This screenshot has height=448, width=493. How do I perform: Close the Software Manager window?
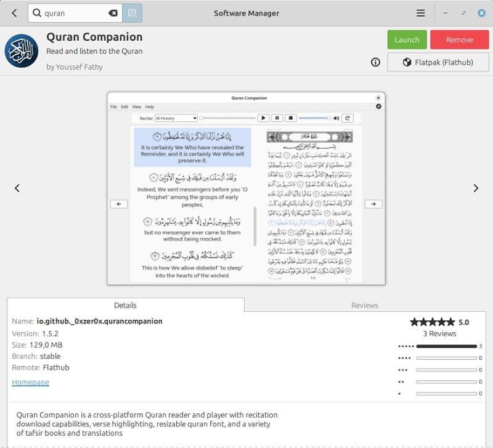tap(481, 13)
